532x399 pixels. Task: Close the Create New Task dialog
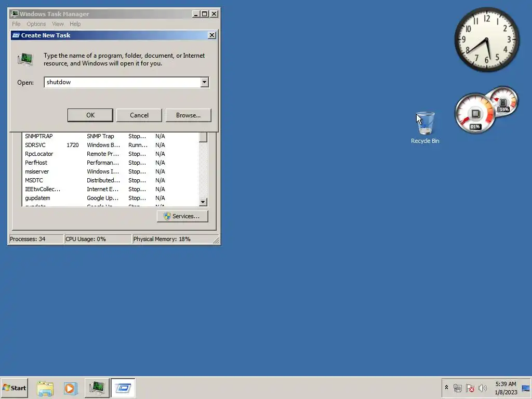(212, 35)
